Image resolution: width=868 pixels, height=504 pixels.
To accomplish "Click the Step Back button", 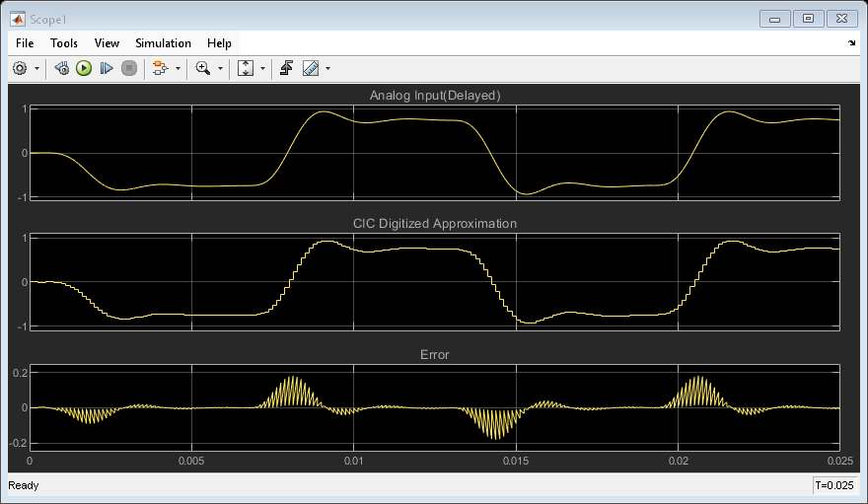I will [61, 68].
